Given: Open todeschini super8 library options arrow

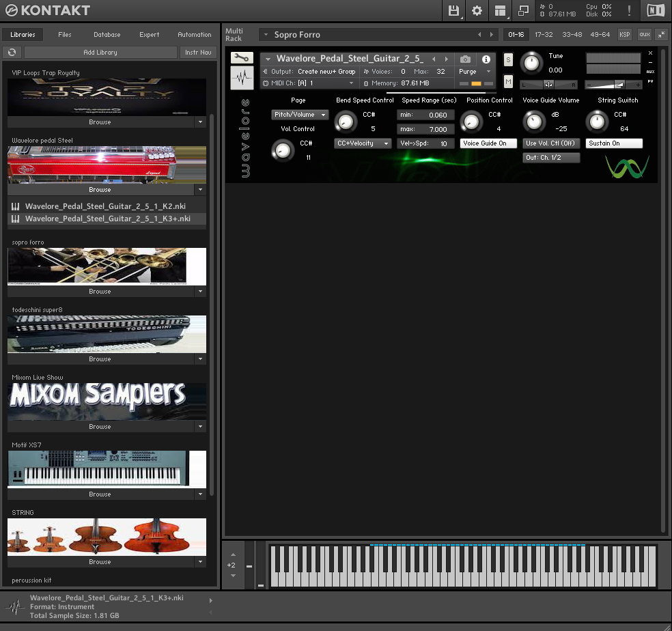Looking at the screenshot, I should coord(200,359).
